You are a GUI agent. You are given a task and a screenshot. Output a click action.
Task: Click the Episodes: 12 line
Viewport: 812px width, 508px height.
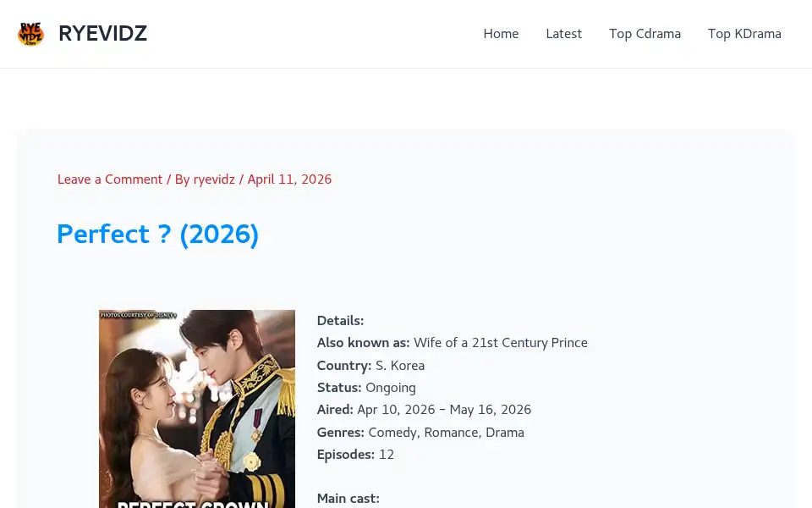click(x=355, y=455)
